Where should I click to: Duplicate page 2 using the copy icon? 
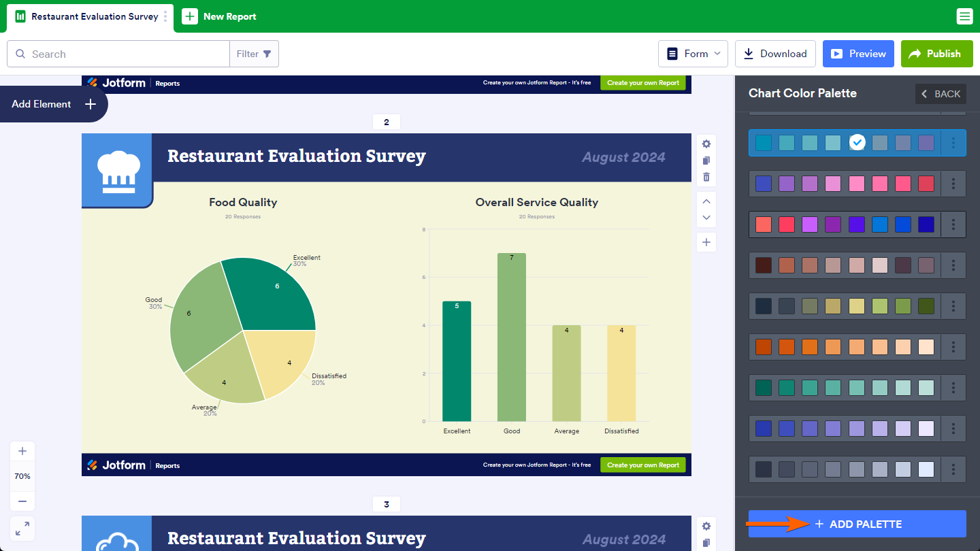[x=706, y=161]
